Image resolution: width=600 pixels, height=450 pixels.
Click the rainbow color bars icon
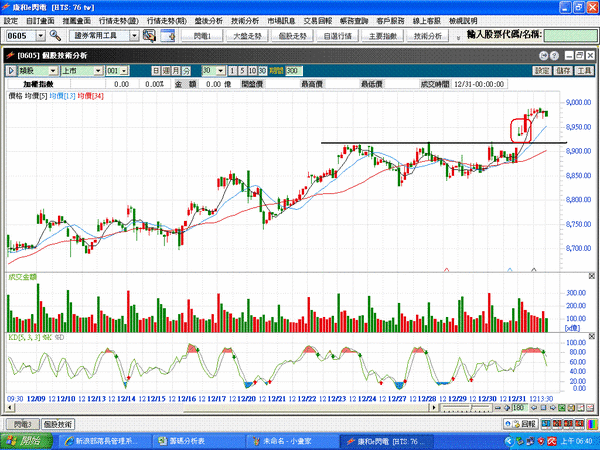tap(592, 424)
